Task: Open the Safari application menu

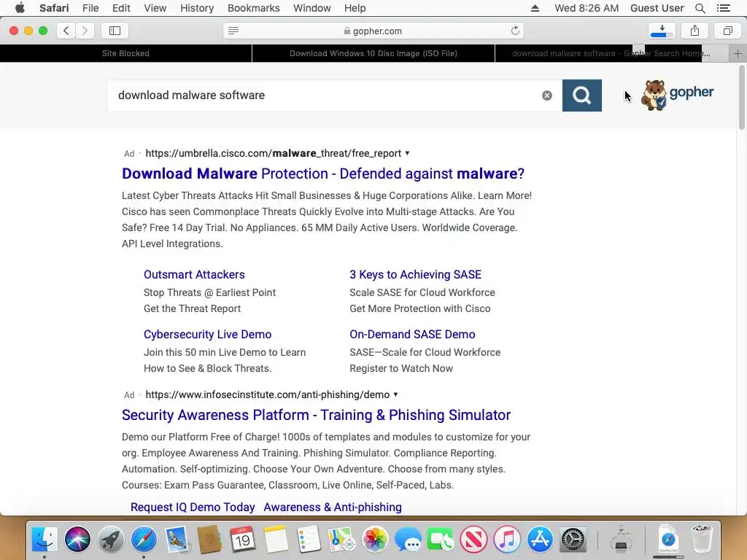Action: 54,8
